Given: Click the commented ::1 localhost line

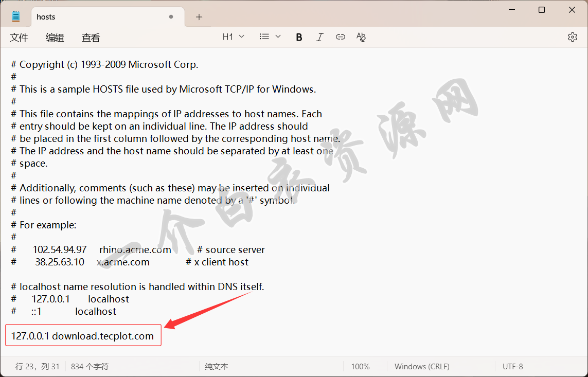Looking at the screenshot, I should pyautogui.click(x=64, y=311).
